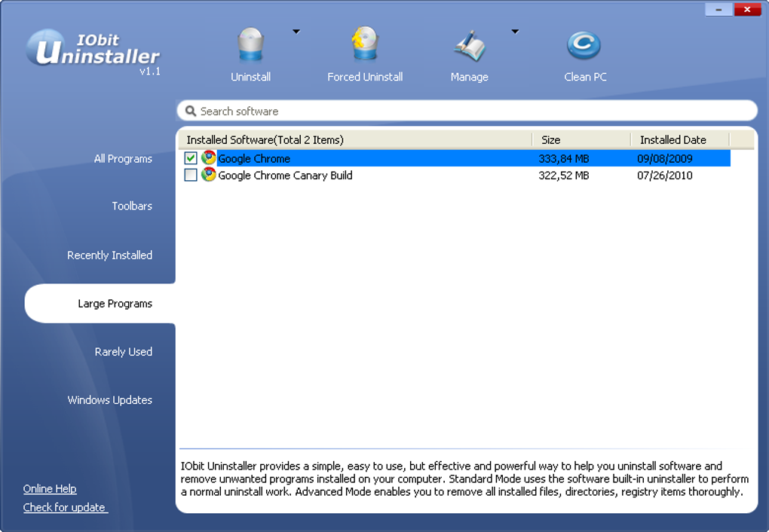Click the search magnifier icon
Viewport: 769px width, 532px height.
point(191,111)
